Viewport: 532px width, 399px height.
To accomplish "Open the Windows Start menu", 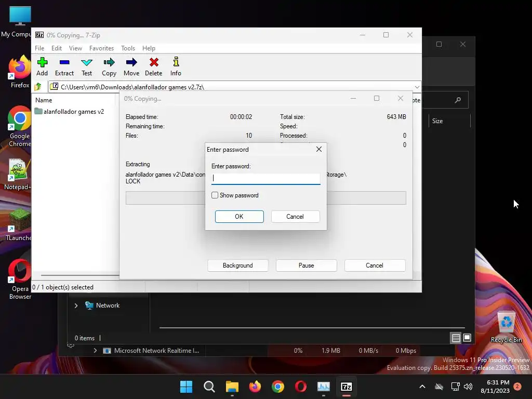I will [x=186, y=387].
